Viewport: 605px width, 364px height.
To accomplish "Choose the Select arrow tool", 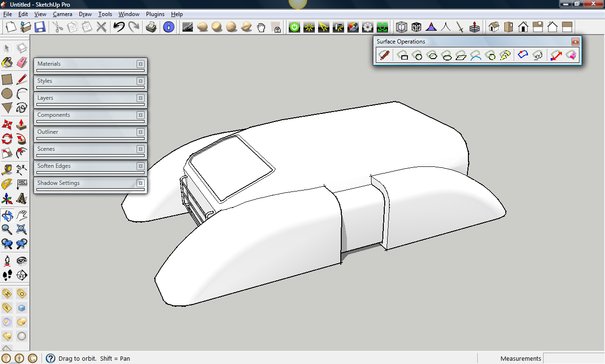I will pos(7,48).
